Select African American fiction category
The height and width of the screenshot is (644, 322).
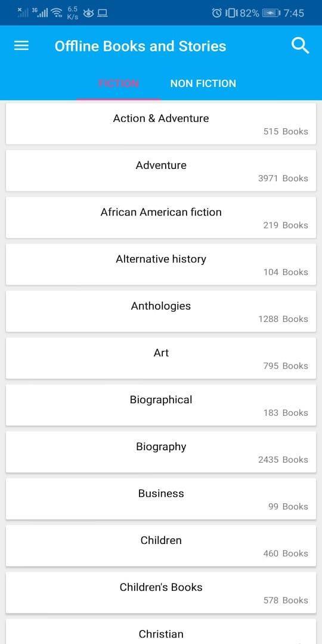(161, 217)
